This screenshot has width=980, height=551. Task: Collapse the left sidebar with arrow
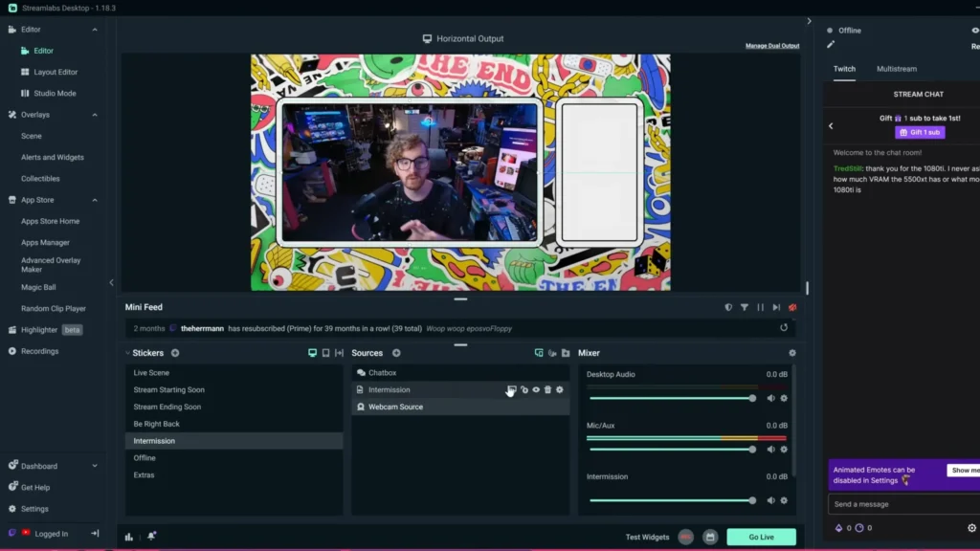[111, 282]
